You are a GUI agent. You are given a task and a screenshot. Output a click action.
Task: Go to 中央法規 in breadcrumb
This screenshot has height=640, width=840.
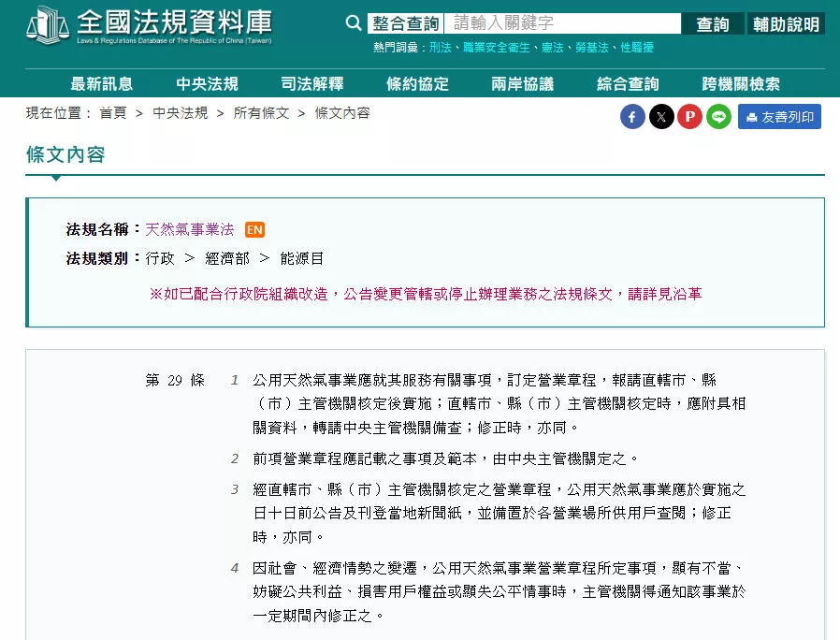(181, 113)
